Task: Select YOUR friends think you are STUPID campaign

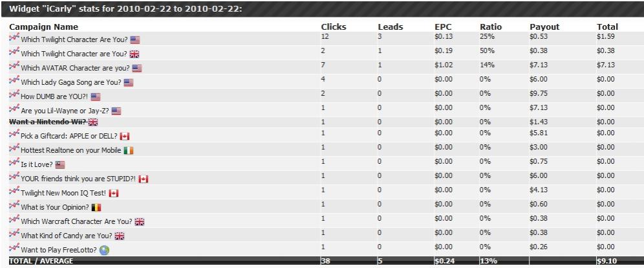Action: click(x=78, y=179)
